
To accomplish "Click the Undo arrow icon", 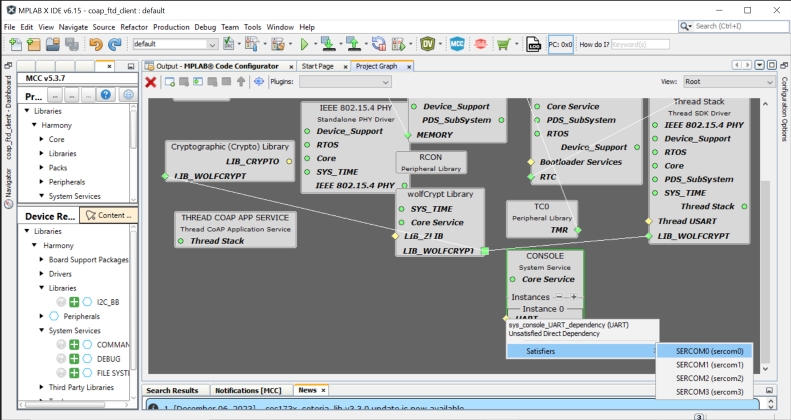I will pyautogui.click(x=95, y=44).
